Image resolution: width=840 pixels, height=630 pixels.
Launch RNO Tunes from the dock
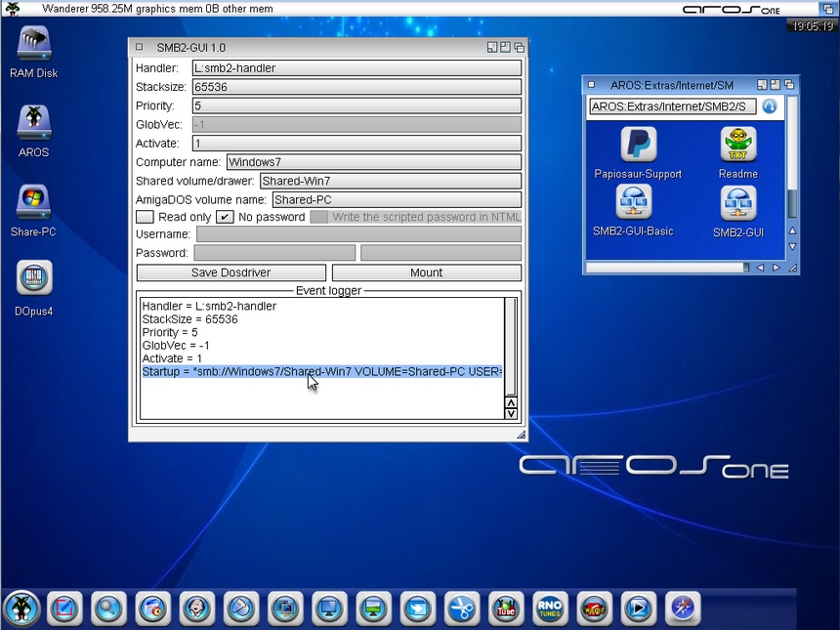[549, 608]
